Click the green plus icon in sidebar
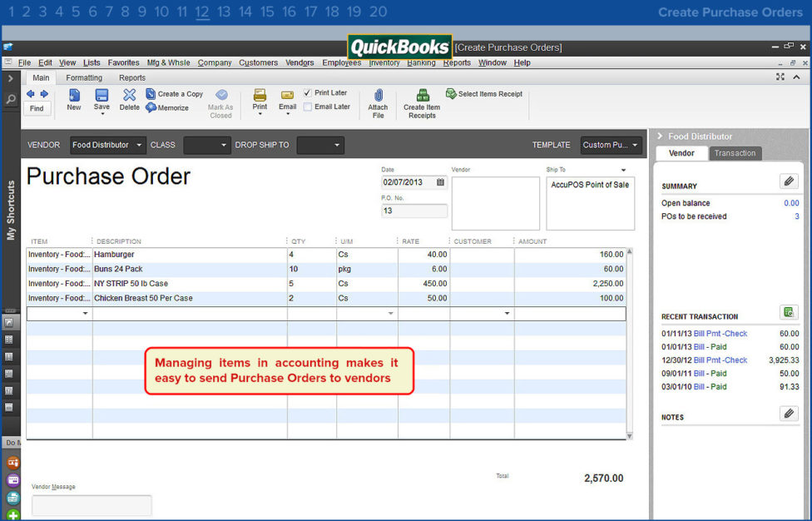The image size is (812, 521). pyautogui.click(x=13, y=515)
